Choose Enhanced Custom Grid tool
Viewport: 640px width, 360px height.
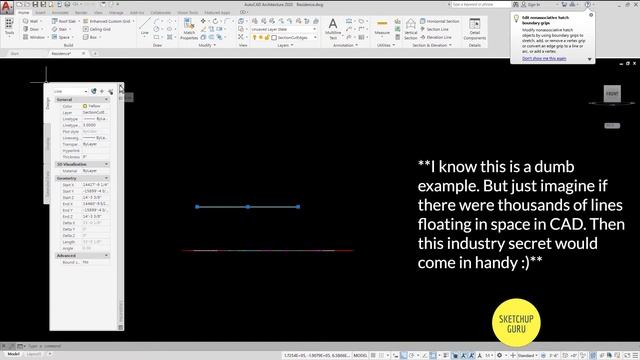[x=109, y=21]
